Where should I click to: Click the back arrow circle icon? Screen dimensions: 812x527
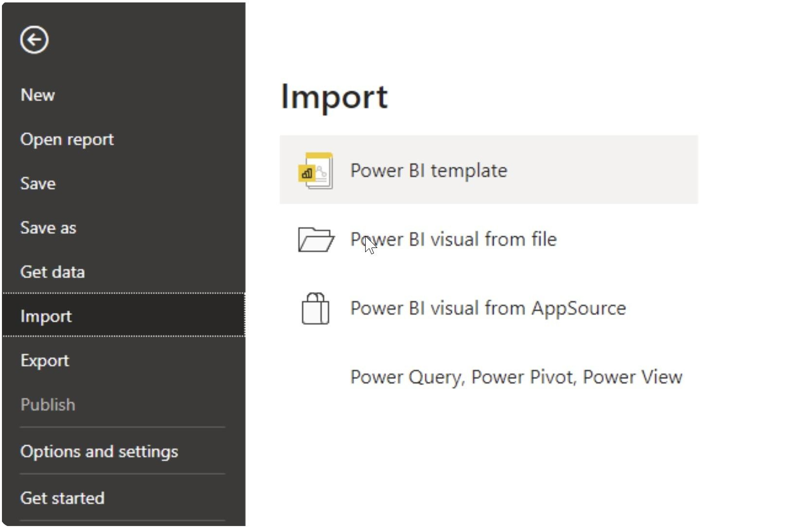(x=34, y=40)
